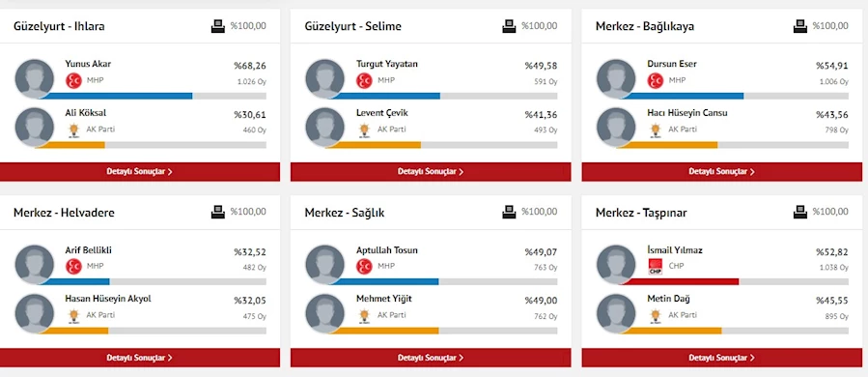Screen dimensions: 868x377
Task: Click Hasan Hüseyin Akyol candidate name
Action: pos(108,299)
